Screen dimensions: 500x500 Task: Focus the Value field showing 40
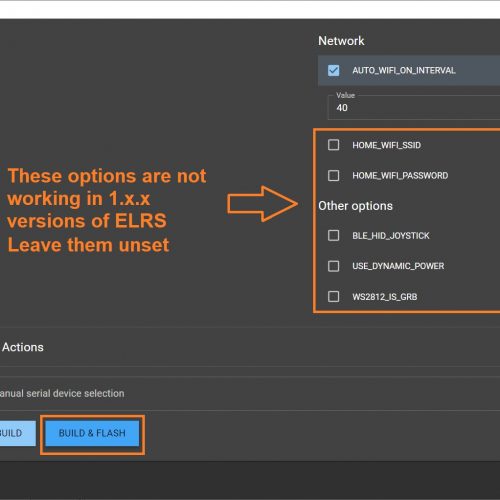414,107
